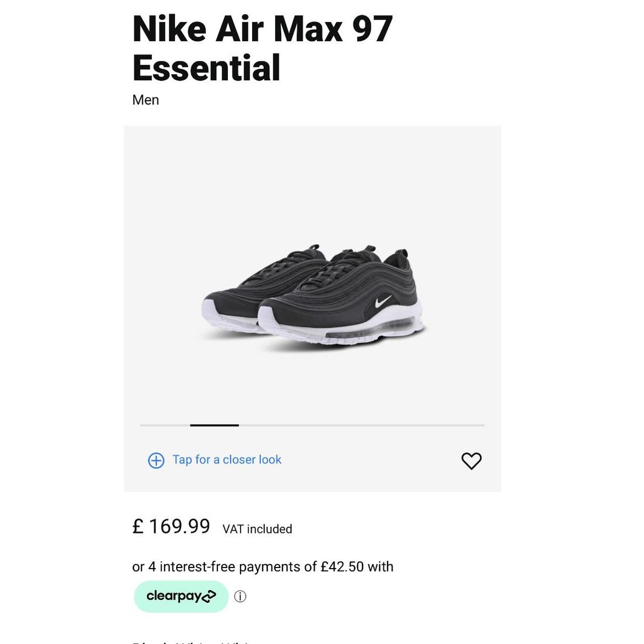Open the Clearpay info icon

(x=240, y=597)
